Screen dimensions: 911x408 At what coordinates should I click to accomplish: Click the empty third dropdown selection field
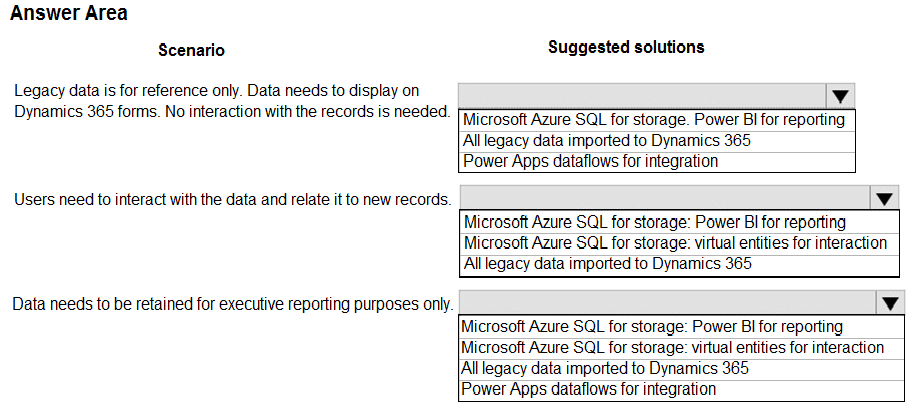tap(668, 303)
